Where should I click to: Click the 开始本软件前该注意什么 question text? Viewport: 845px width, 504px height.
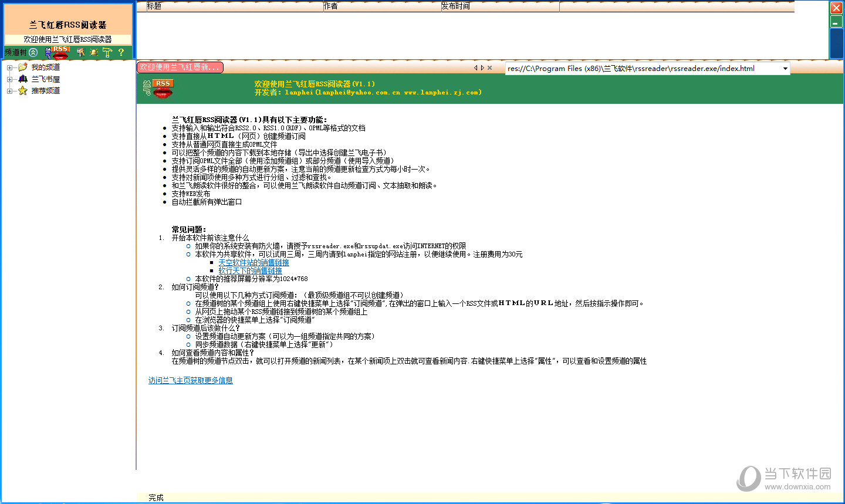210,238
